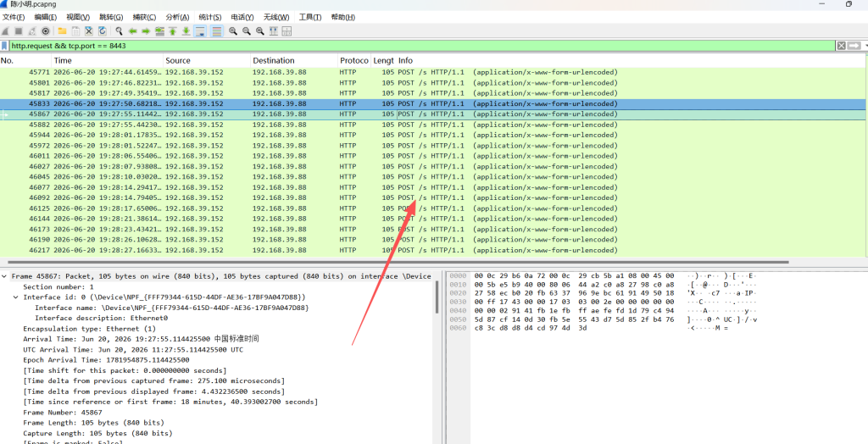Select packet number 45771 row
The height and width of the screenshot is (444, 868).
click(x=431, y=72)
